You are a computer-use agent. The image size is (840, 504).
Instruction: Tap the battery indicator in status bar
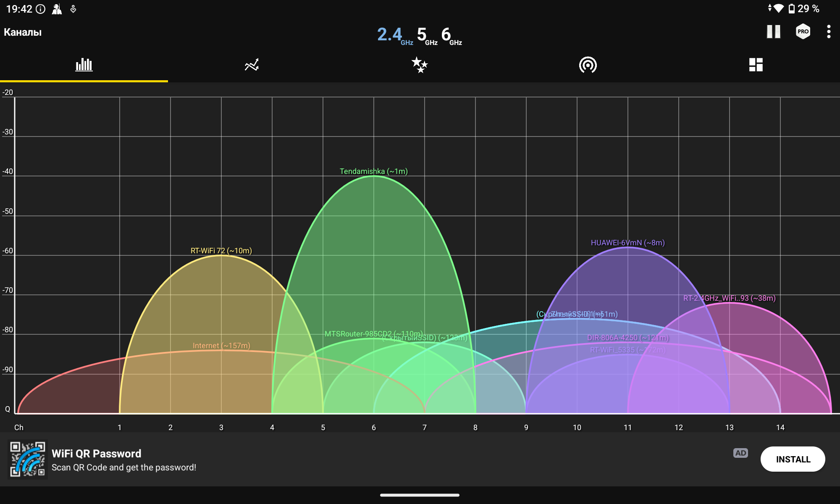[x=791, y=9]
